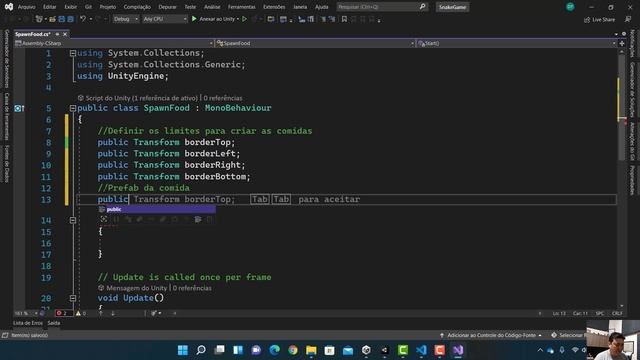640x360 pixels.
Task: Click the split editor plus icon
Action: 622,43
